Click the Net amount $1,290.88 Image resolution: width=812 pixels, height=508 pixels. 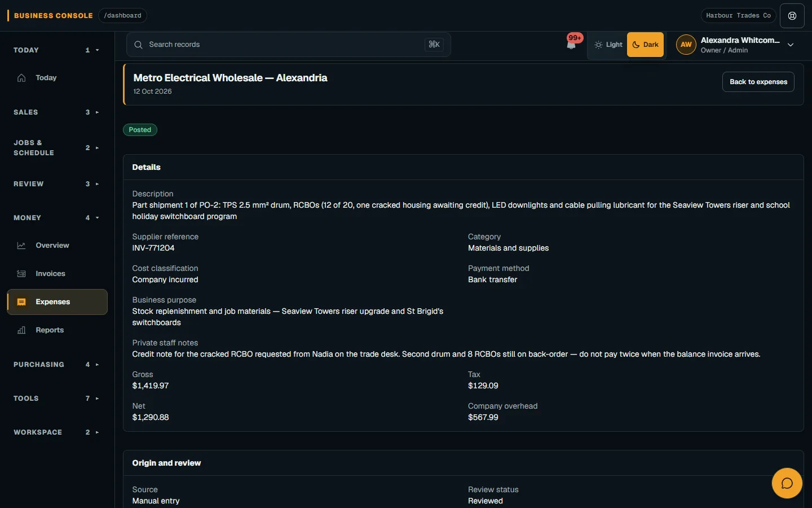pos(151,417)
